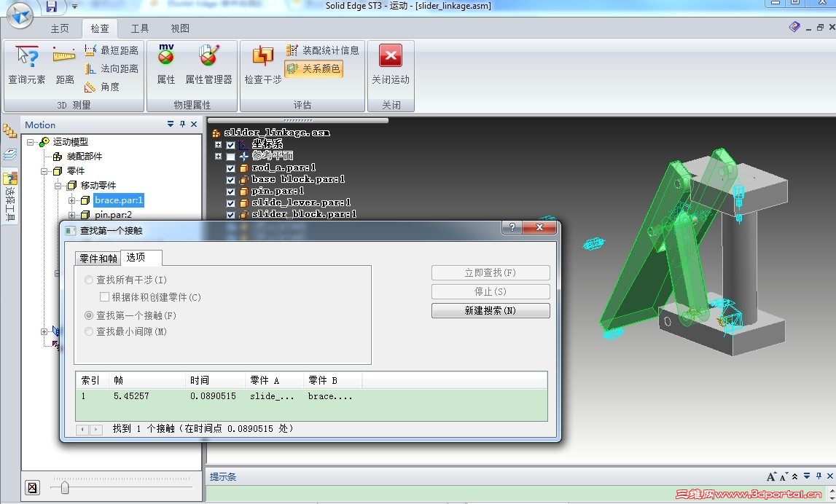The height and width of the screenshot is (504, 836).
Task: Select Find Minimum Clearance (查找最小间隙) radio
Action: tap(89, 331)
